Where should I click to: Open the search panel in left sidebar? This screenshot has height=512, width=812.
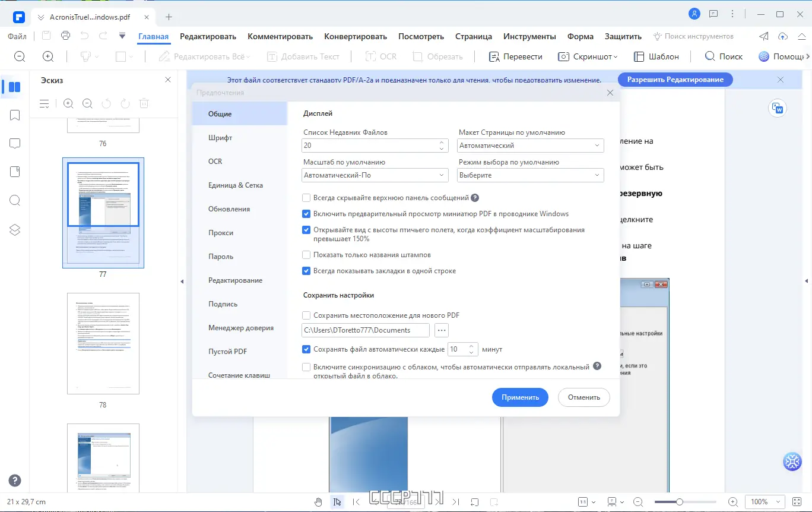pyautogui.click(x=15, y=201)
